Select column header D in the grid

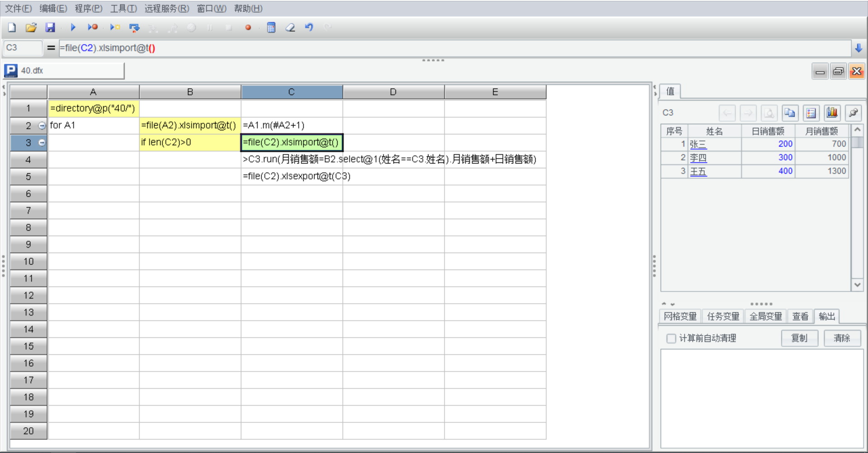[x=393, y=92]
